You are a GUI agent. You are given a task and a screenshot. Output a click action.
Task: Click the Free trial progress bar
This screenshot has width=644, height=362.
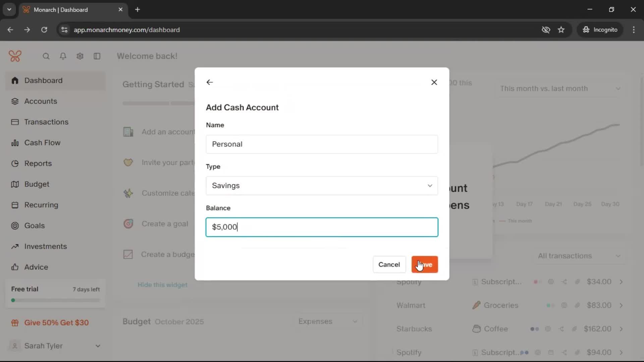point(55,300)
